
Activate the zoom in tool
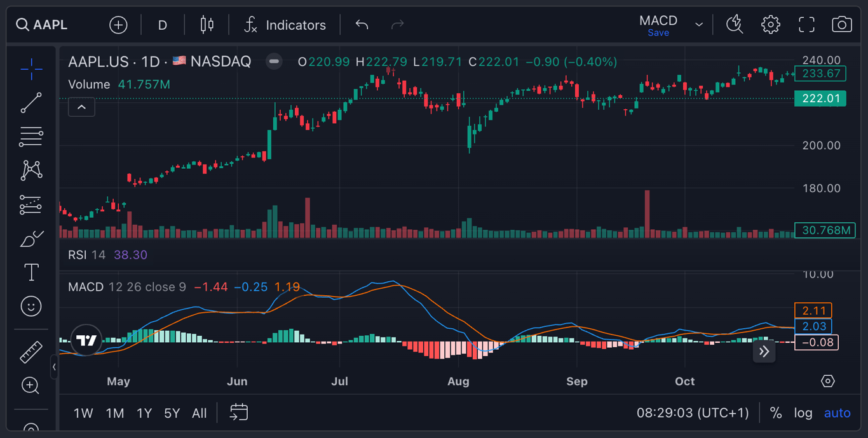pyautogui.click(x=30, y=385)
